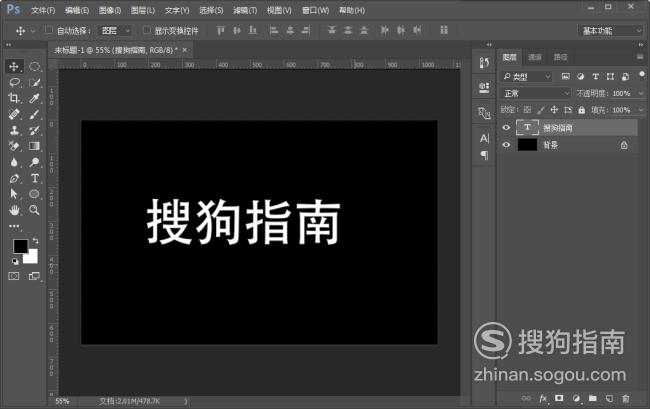Viewport: 650px width, 409px height.
Task: Open the opacity 100% slider arrow
Action: tap(641, 94)
